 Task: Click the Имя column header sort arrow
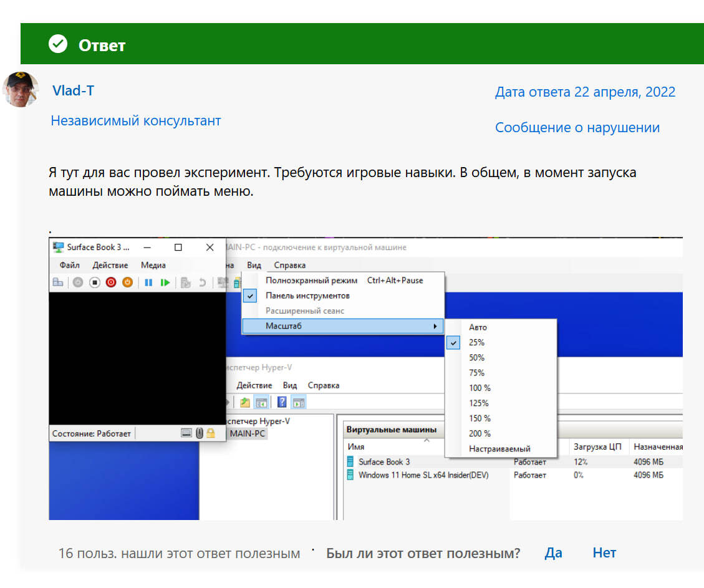[x=427, y=440]
